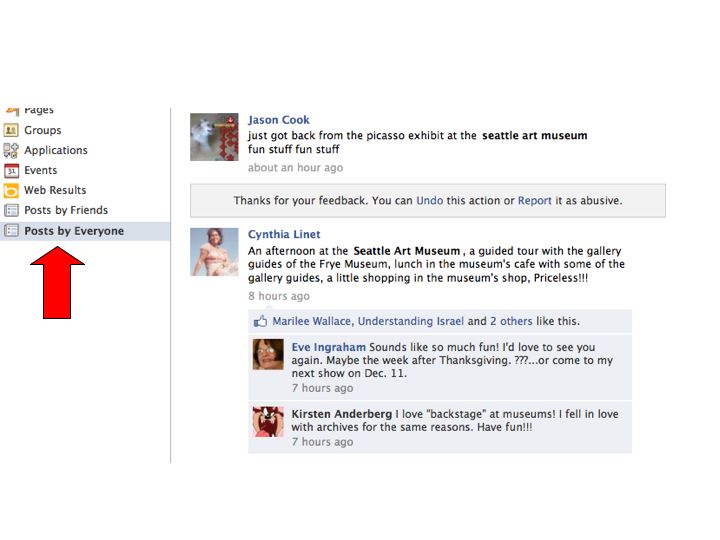Select Posts by Everyone filter
This screenshot has width=720, height=540.
click(74, 231)
